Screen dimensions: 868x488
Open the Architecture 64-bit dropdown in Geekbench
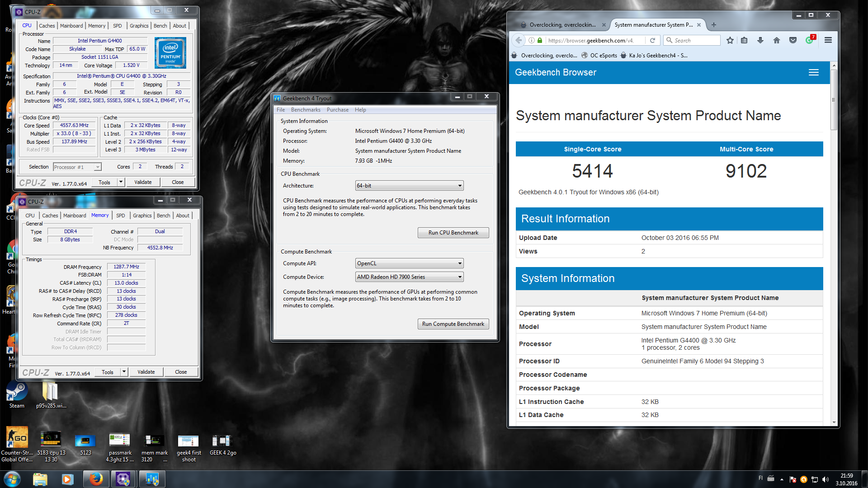pos(409,186)
